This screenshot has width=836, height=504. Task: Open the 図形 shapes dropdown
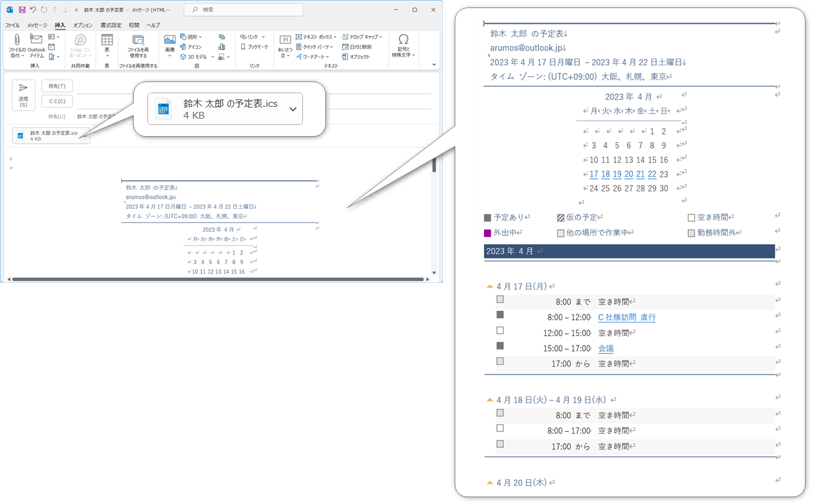click(191, 37)
